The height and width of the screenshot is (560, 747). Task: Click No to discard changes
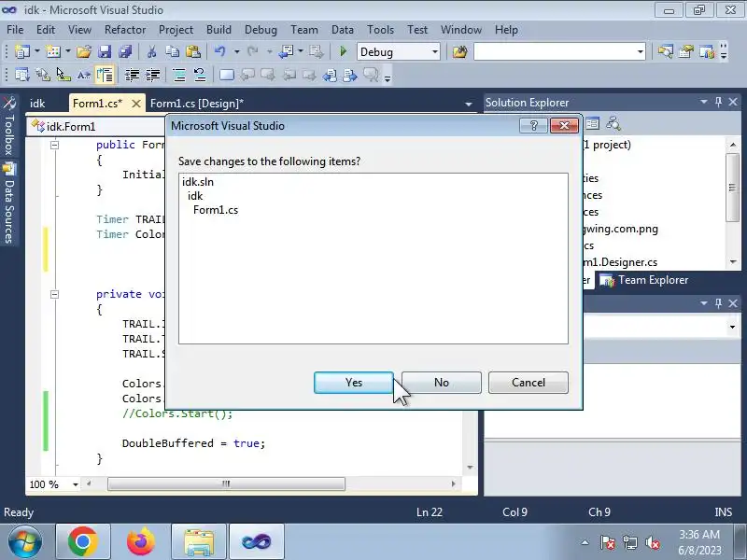pos(442,383)
